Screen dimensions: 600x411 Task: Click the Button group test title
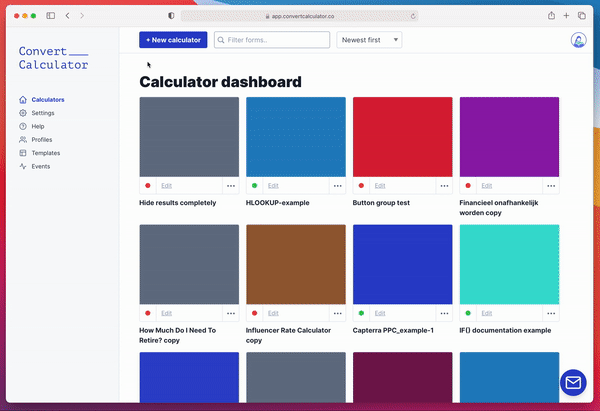[381, 203]
